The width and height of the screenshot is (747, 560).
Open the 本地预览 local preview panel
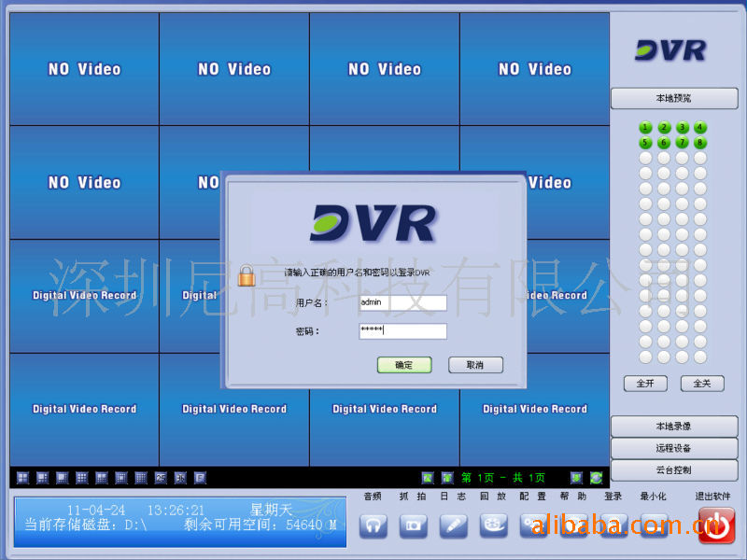[x=674, y=98]
